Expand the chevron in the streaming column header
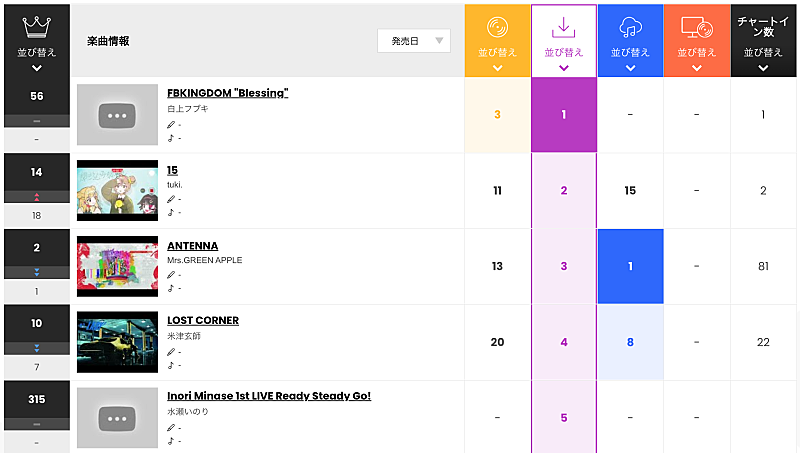 (x=630, y=68)
